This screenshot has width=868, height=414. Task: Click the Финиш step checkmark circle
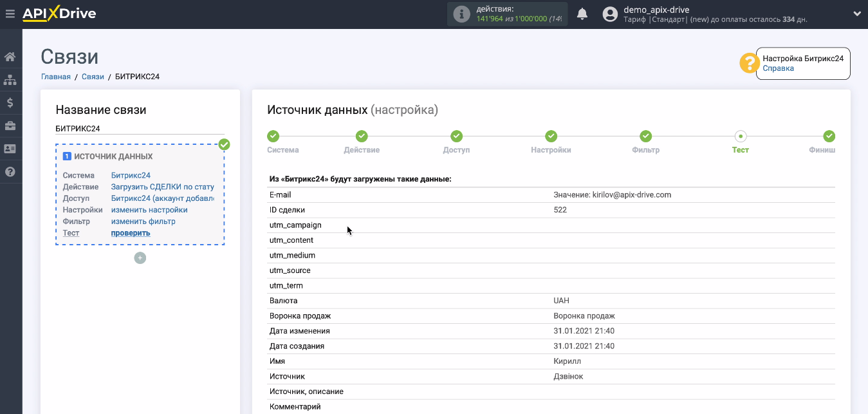click(x=829, y=136)
